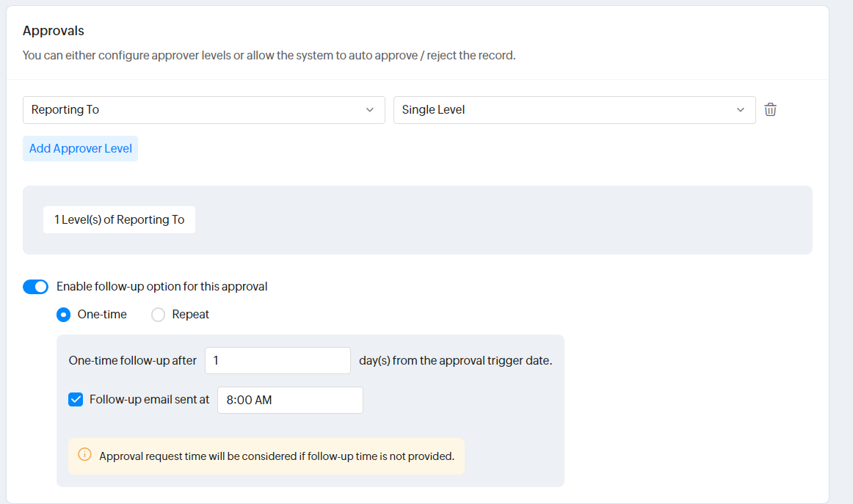Click the Approvals section heading
This screenshot has width=853, height=504.
(x=54, y=31)
